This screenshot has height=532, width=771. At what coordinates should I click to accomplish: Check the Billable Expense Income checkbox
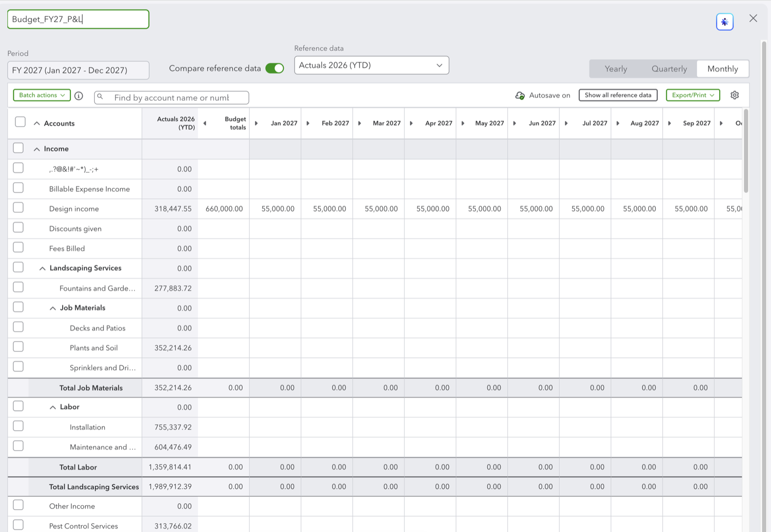pos(18,188)
